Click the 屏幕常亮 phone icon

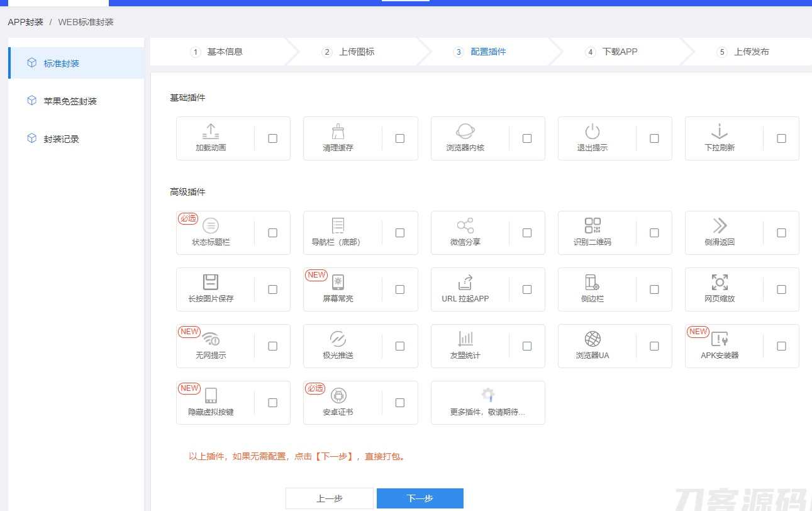click(x=338, y=282)
